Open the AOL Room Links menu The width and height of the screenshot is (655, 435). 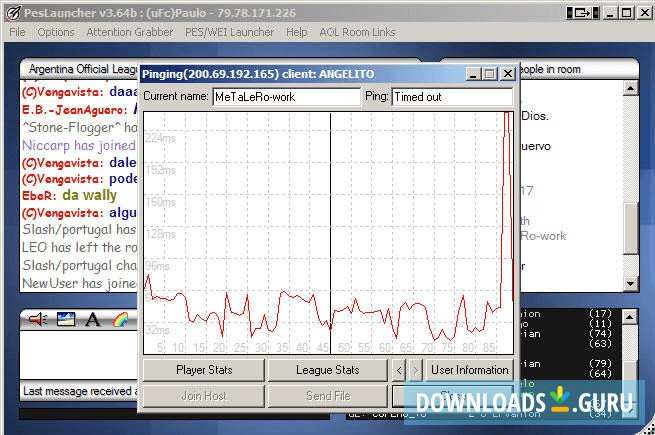click(357, 32)
